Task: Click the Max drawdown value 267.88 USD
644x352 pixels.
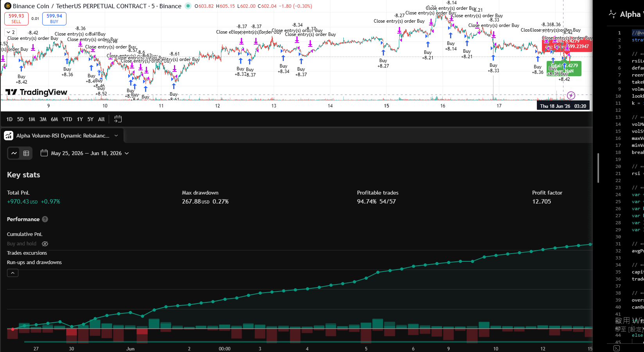Action: click(196, 202)
